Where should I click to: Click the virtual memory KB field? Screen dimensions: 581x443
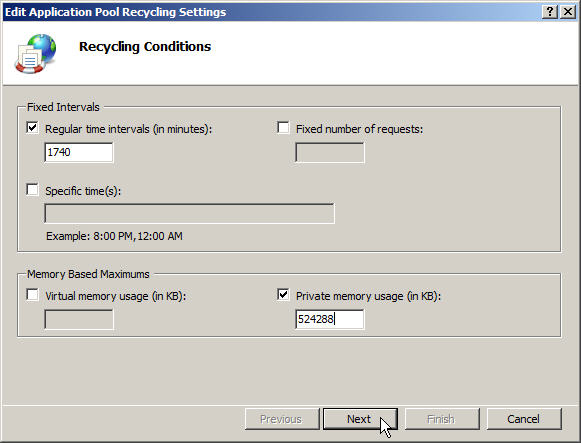coord(79,320)
